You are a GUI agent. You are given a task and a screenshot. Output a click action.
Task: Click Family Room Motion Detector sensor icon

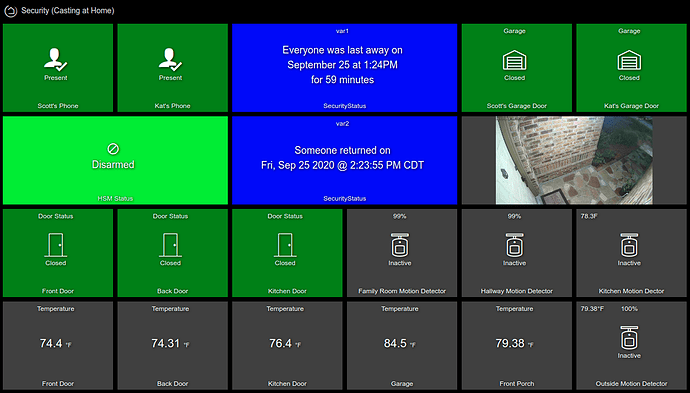point(400,245)
